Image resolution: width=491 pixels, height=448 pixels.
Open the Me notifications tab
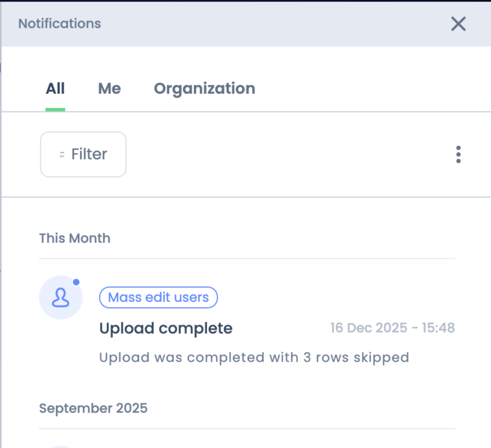(109, 88)
